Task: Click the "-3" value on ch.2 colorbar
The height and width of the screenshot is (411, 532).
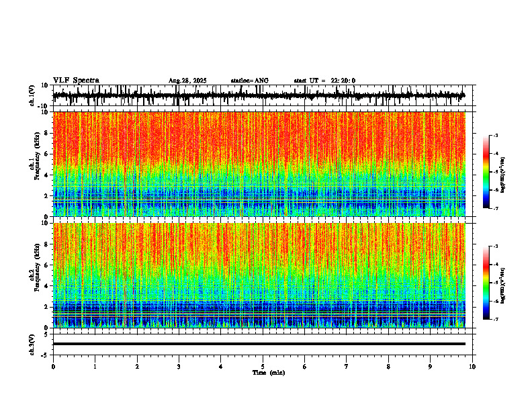Action: click(496, 246)
